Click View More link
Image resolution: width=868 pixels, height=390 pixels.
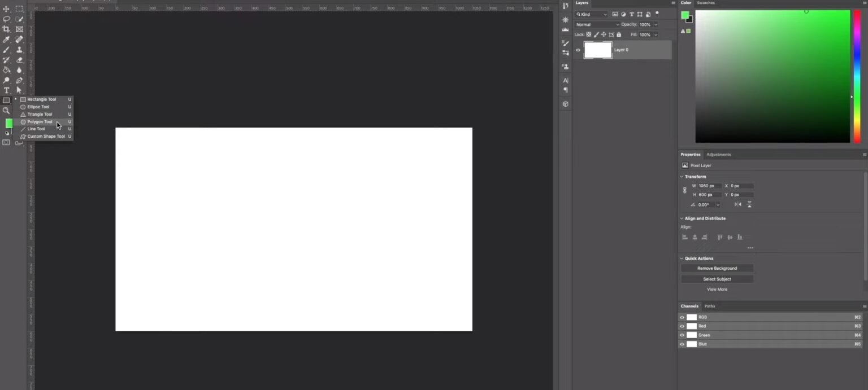click(717, 290)
